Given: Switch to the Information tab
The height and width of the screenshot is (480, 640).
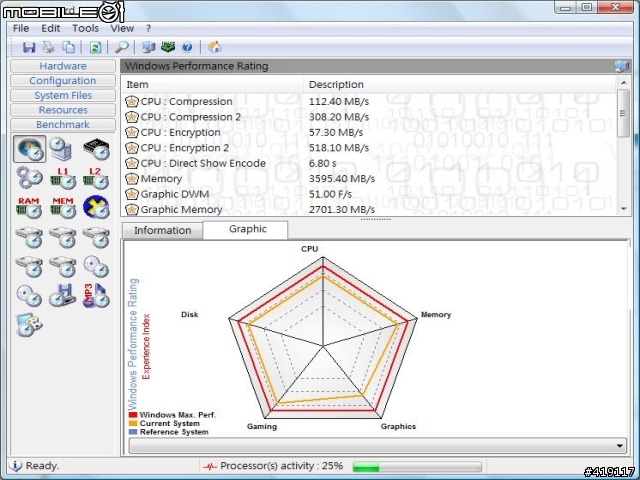Looking at the screenshot, I should coord(162,231).
